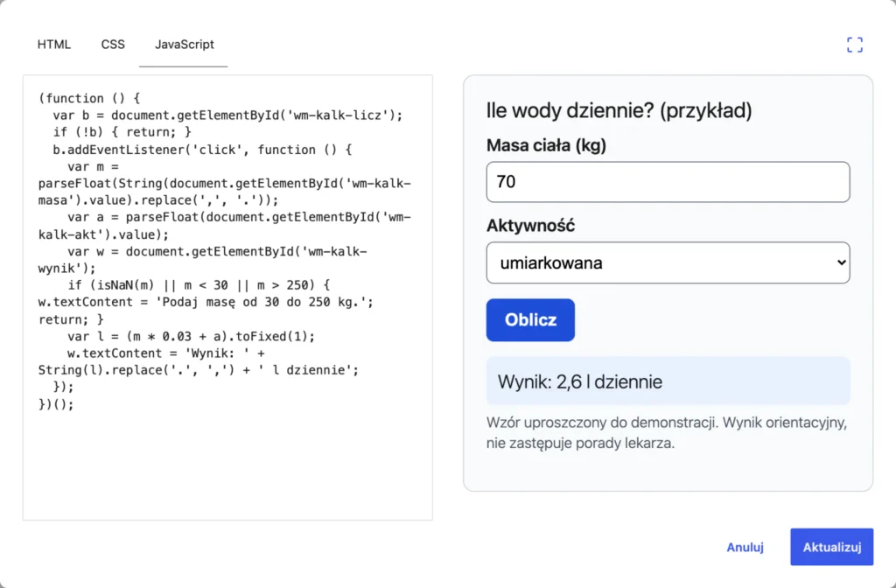The image size is (896, 588).
Task: Click the Oblicz button
Action: (x=530, y=320)
